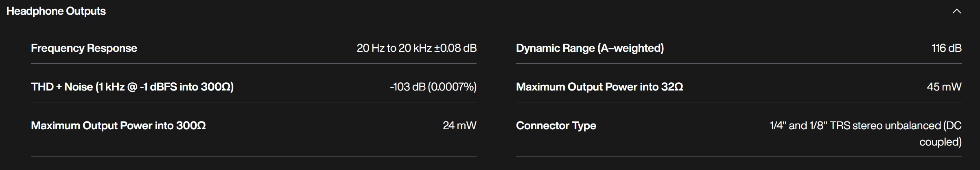The width and height of the screenshot is (980, 170).
Task: Click the 20 Hz to 20 kHz ±0.08 dB value
Action: point(417,48)
